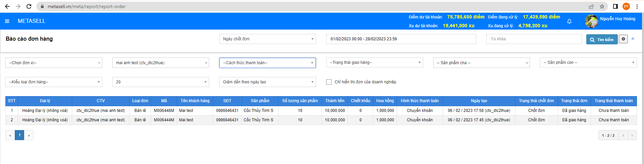The width and height of the screenshot is (644, 164).
Task: Enable 'Chỉ hiển thị đơn của doanh nghiệp'
Action: [329, 82]
